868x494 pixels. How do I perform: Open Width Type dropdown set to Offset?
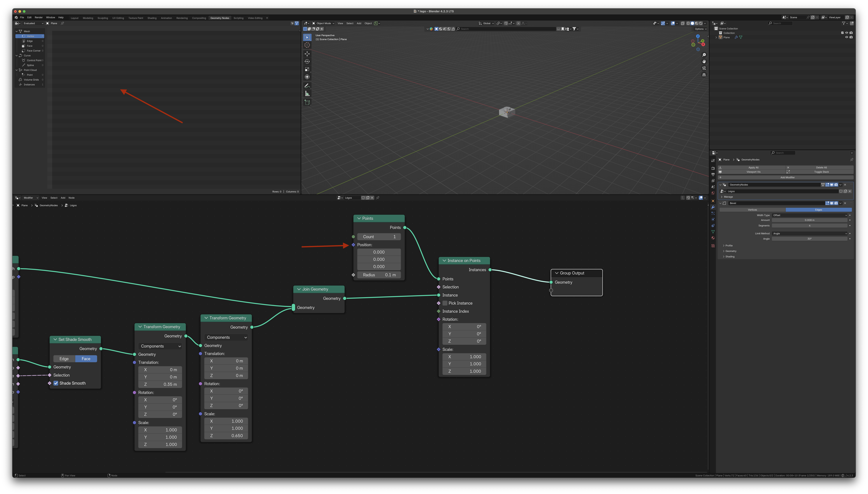click(810, 215)
